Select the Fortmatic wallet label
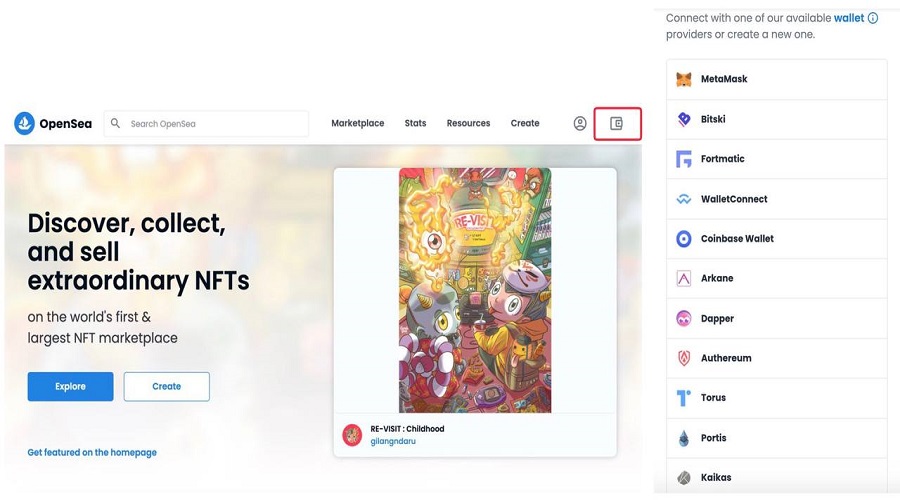The height and width of the screenshot is (500, 900). coord(723,159)
